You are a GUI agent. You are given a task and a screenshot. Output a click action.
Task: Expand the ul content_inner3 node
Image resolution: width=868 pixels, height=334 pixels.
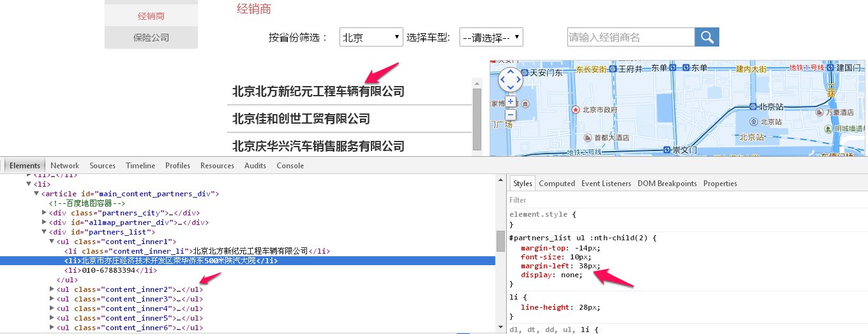pos(52,299)
